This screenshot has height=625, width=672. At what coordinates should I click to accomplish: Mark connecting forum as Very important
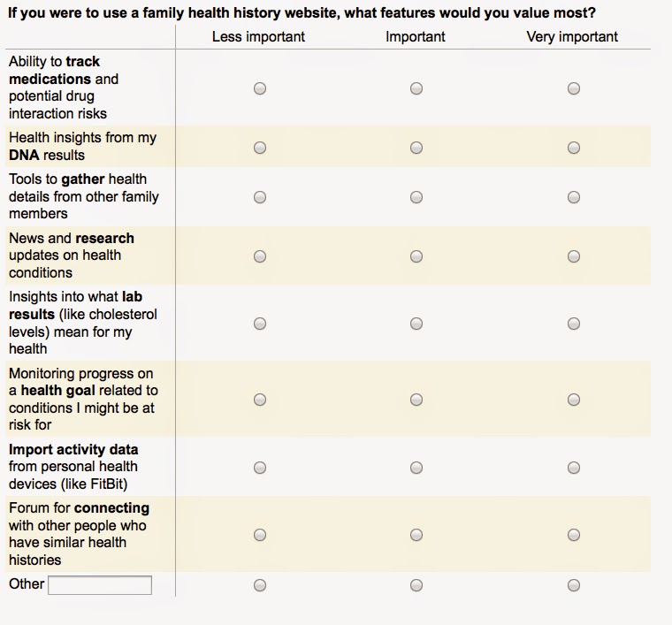pos(574,535)
